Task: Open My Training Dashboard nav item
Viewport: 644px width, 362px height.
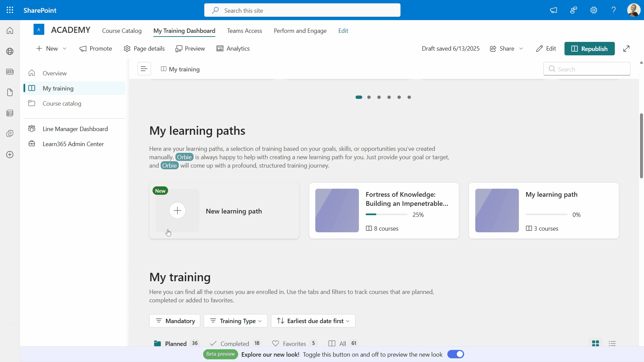Action: 184,31
